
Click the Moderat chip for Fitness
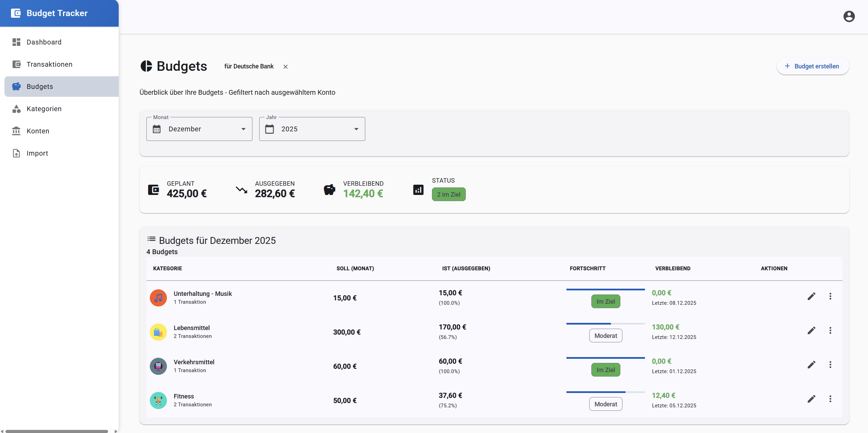click(x=606, y=404)
